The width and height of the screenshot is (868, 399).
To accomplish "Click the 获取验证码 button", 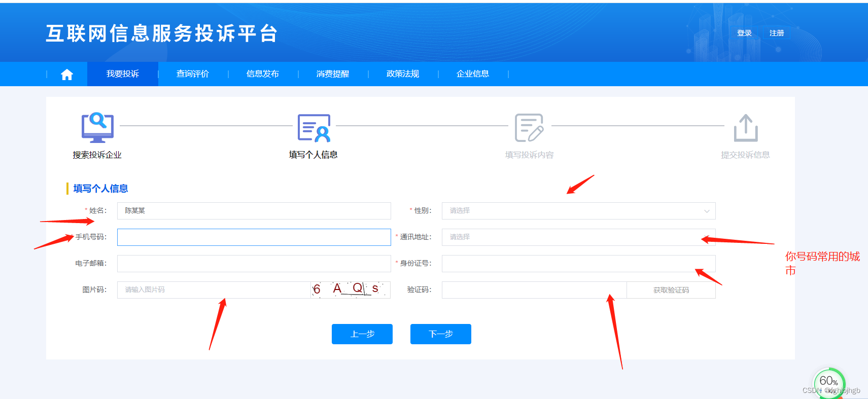I will click(671, 290).
